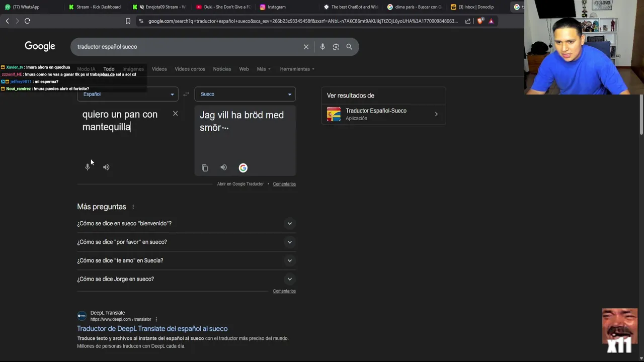Screen dimensions: 644x362
Task: Open options next to Más preguntas
Action: click(x=133, y=207)
